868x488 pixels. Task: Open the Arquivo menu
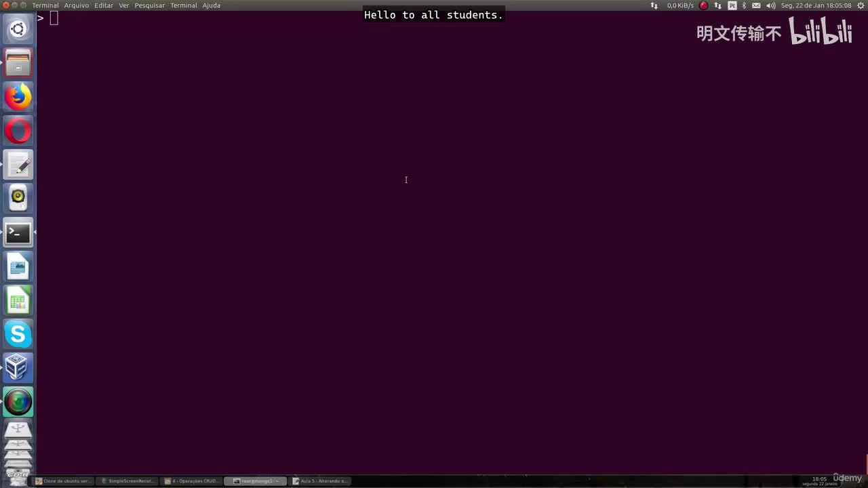(77, 5)
